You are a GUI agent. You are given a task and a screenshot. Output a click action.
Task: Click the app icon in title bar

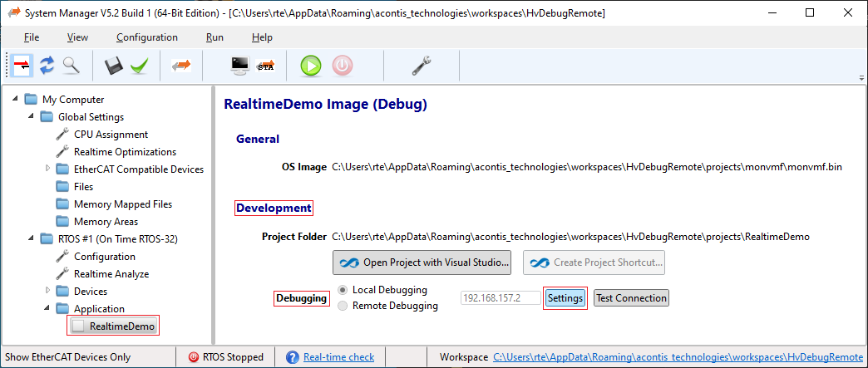tap(13, 12)
